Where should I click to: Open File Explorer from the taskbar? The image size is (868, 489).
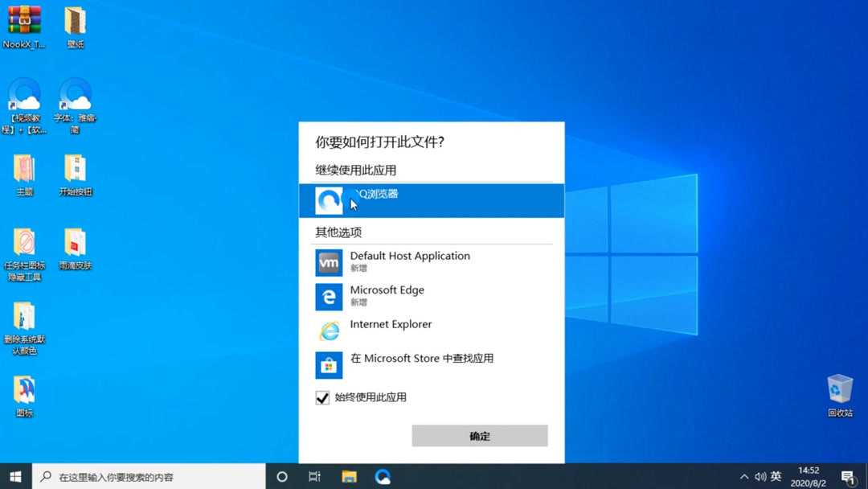(349, 476)
